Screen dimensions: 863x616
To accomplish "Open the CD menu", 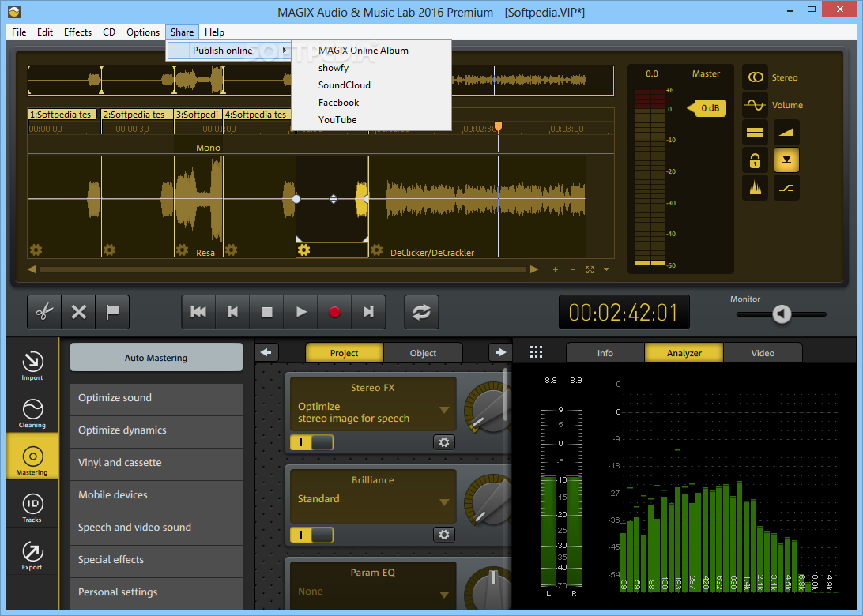I will tap(109, 32).
